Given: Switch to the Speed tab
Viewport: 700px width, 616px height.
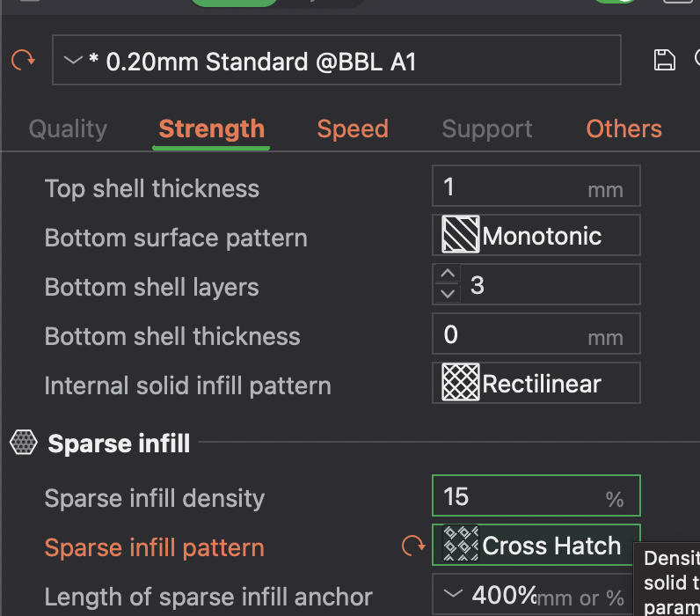Looking at the screenshot, I should click(353, 129).
